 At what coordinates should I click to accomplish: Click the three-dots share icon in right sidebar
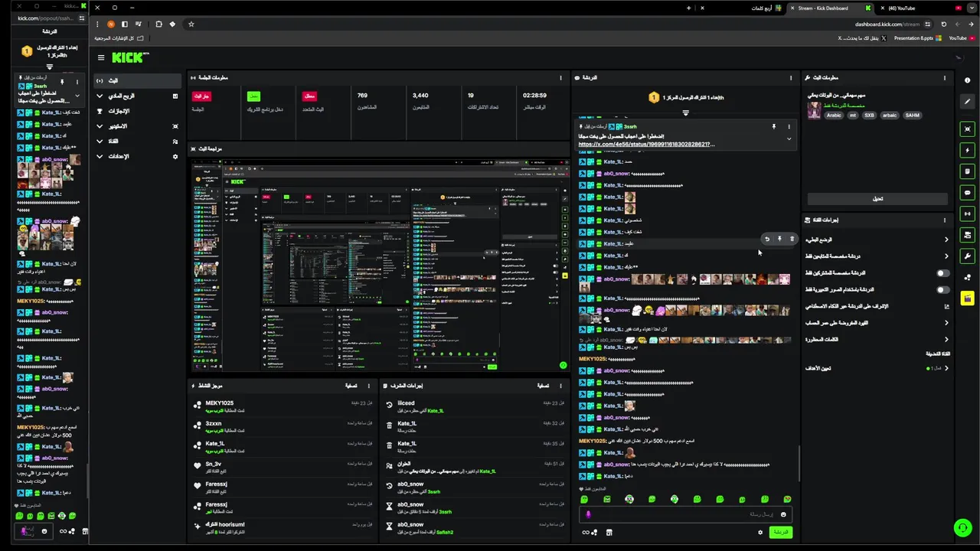(x=968, y=277)
